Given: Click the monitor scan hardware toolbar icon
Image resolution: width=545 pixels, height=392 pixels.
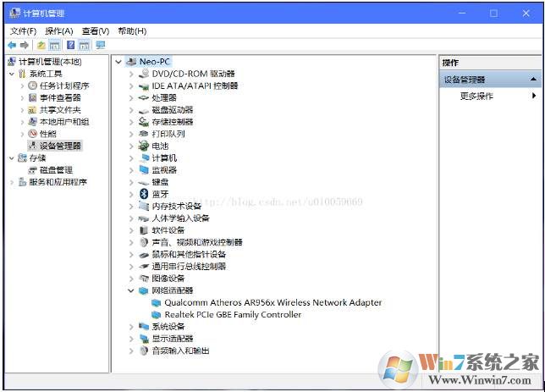Looking at the screenshot, I should [x=101, y=45].
